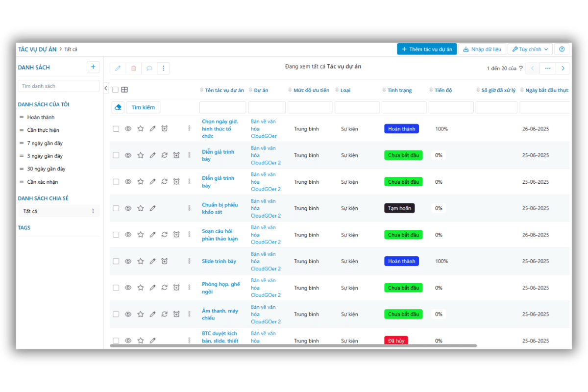Click the 'Tìm danh sách' search field
588x392 pixels.
59,86
